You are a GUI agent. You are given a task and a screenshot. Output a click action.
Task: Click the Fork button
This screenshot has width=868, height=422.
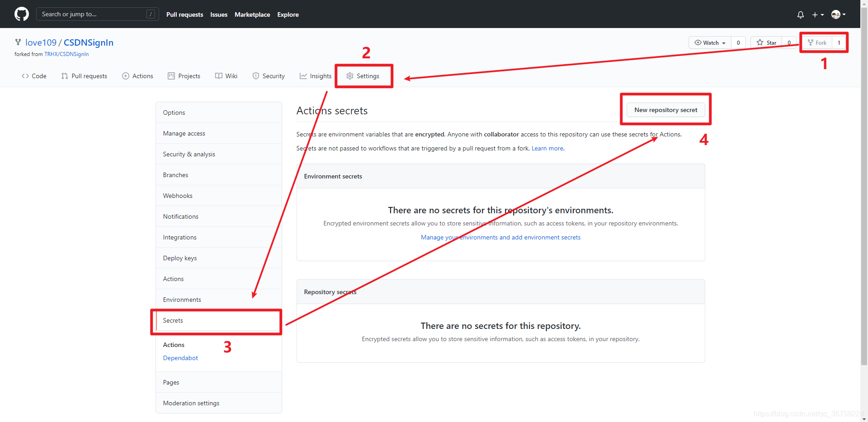pyautogui.click(x=816, y=42)
